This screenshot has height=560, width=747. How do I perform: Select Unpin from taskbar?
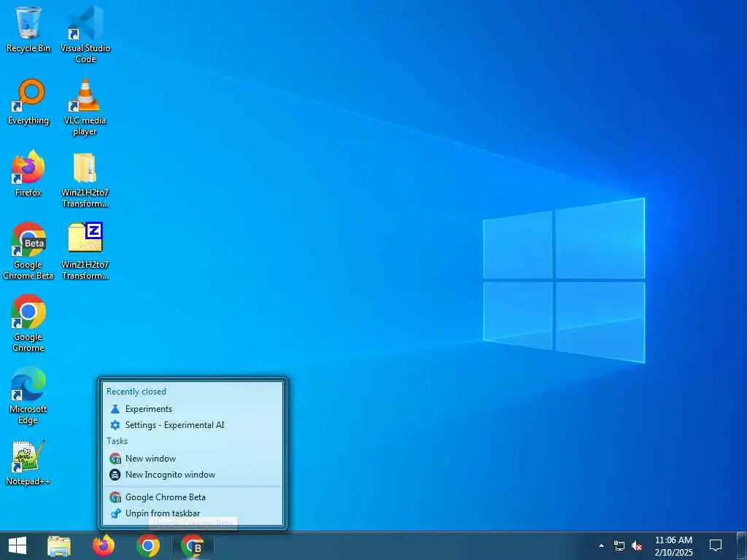pyautogui.click(x=193, y=513)
